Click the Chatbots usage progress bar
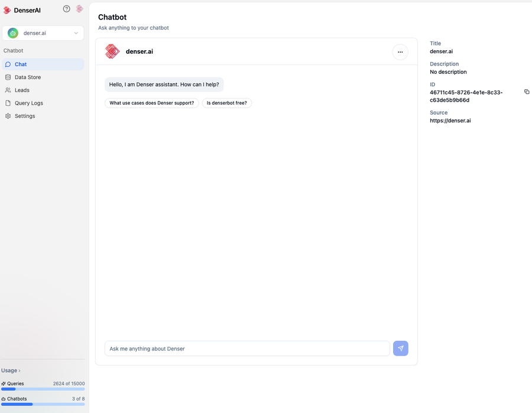 click(43, 404)
